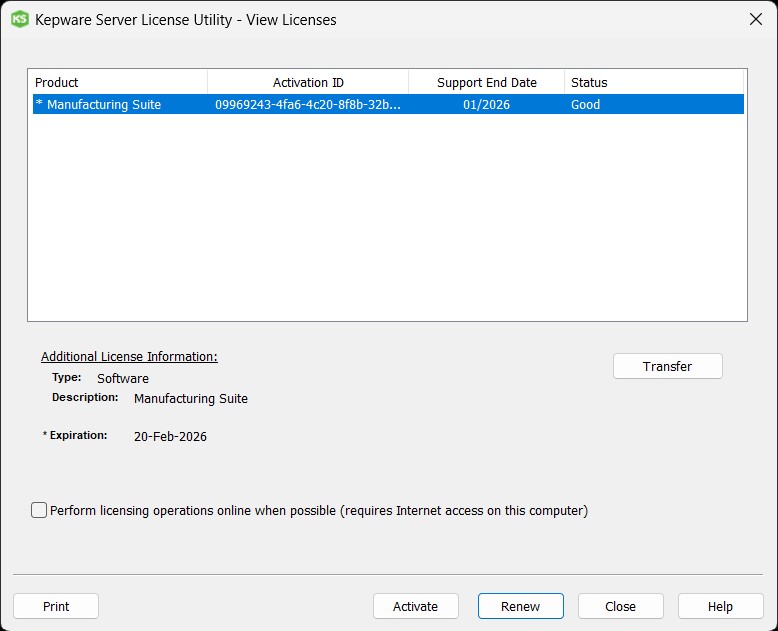The height and width of the screenshot is (631, 778).
Task: Print the license information
Action: (x=56, y=606)
